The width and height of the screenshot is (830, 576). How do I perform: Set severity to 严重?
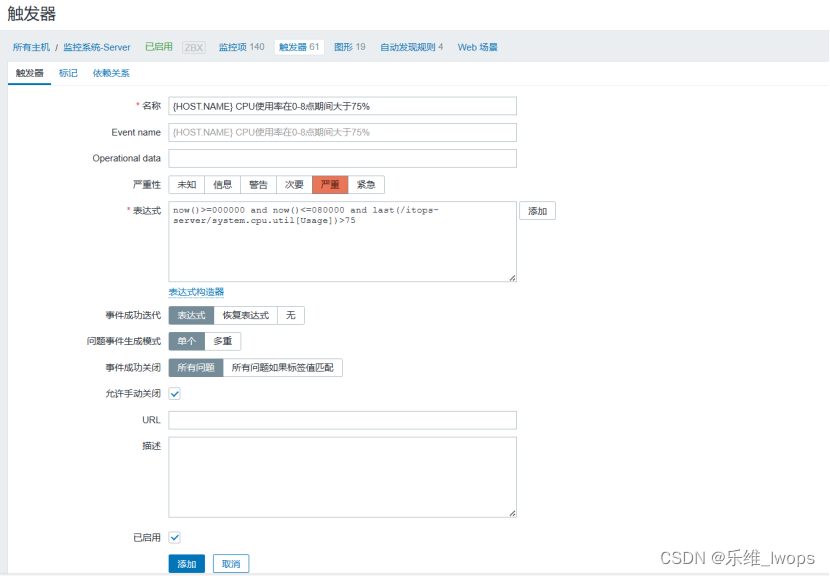click(330, 184)
